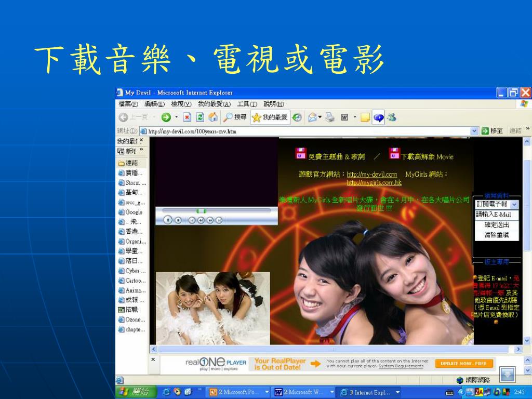Click the 確定送出 submit button

(x=497, y=225)
